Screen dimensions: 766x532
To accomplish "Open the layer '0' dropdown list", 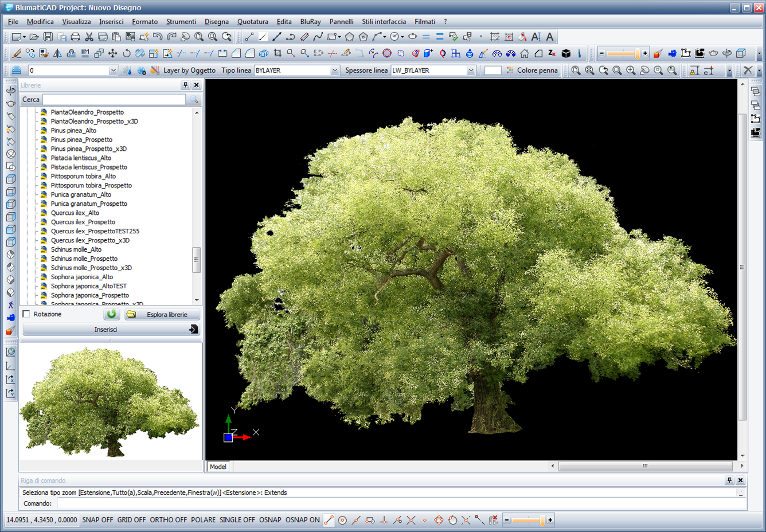I will tap(113, 71).
